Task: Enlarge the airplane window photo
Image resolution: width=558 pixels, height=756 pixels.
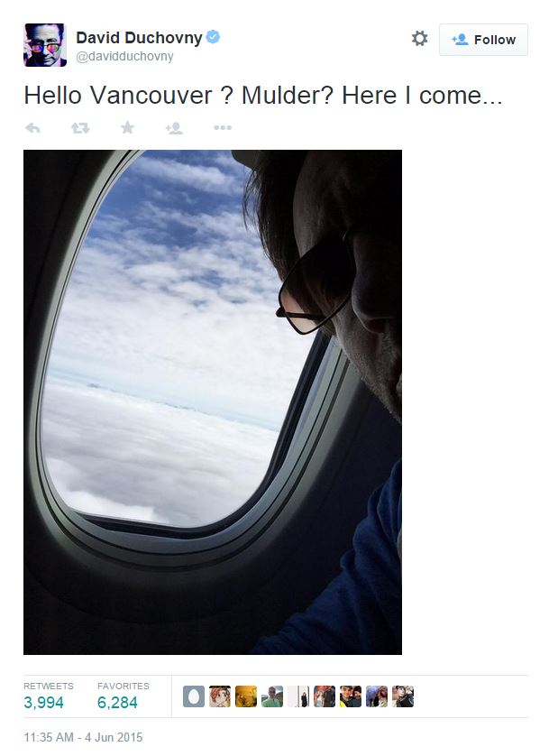Action: click(213, 402)
